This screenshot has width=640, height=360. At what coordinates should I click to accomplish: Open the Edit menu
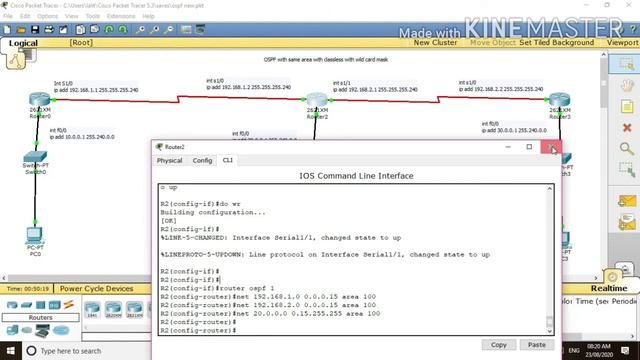coord(25,16)
